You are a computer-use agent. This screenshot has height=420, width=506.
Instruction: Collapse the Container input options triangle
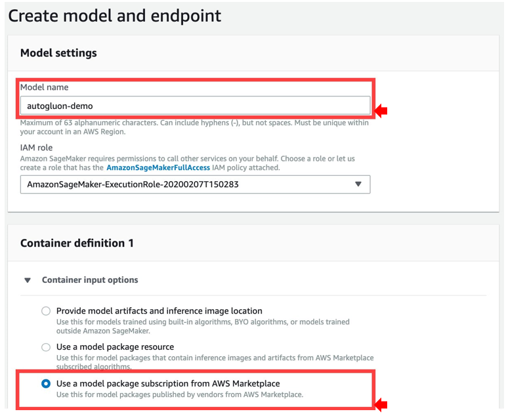click(28, 280)
